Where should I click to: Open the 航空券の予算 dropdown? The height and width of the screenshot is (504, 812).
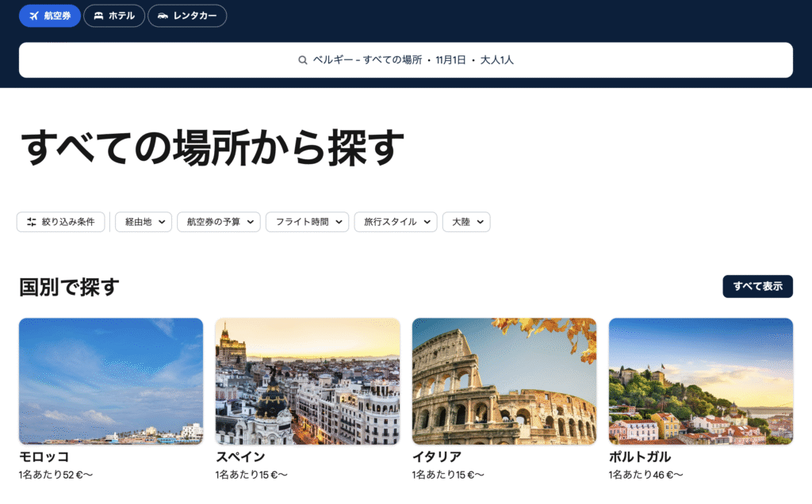click(218, 222)
